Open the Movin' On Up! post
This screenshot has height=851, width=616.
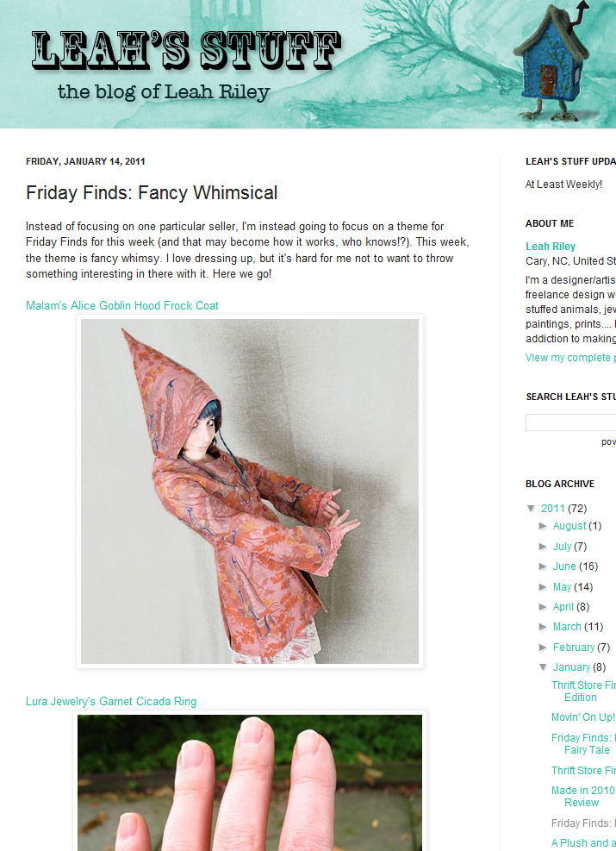pyautogui.click(x=583, y=717)
